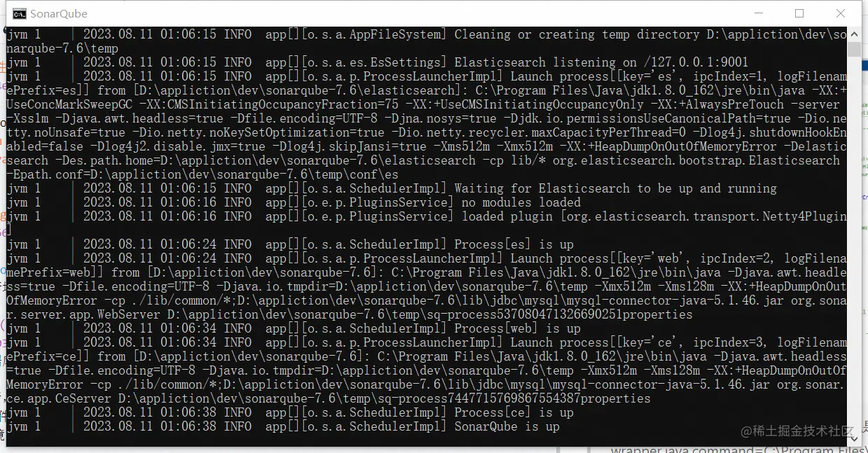Click the vertical scrollbar thumb
The width and height of the screenshot is (868, 453).
(x=854, y=49)
